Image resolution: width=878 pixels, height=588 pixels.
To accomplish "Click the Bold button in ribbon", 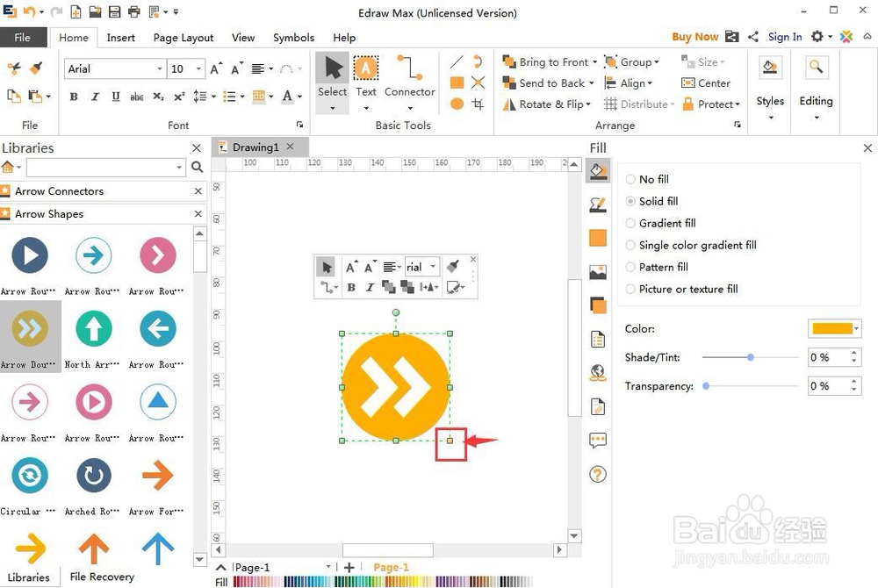I will (x=74, y=97).
